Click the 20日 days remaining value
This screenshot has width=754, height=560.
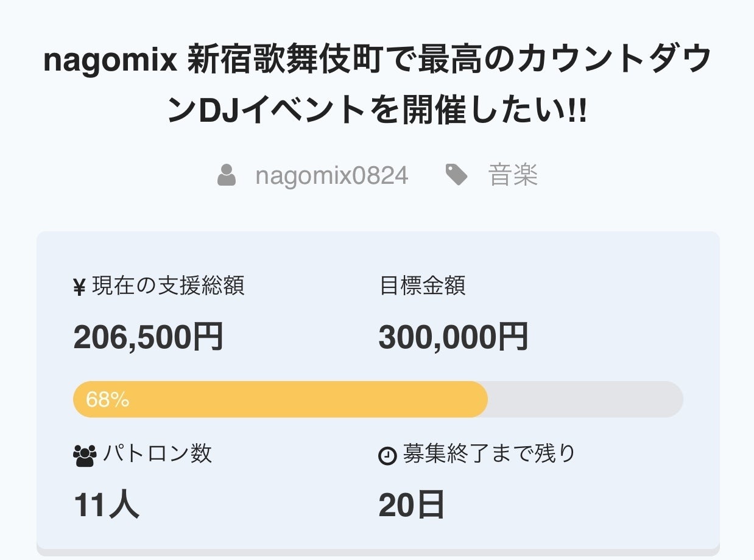tap(411, 505)
